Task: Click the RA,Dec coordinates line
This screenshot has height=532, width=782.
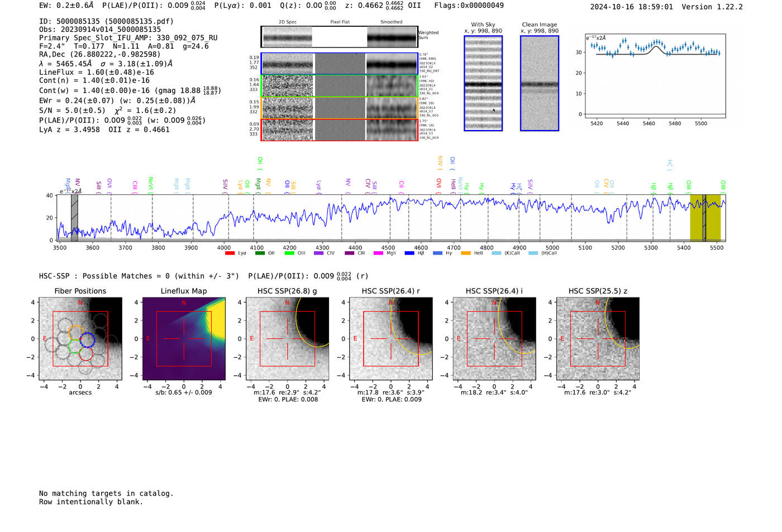Action: tap(99, 54)
